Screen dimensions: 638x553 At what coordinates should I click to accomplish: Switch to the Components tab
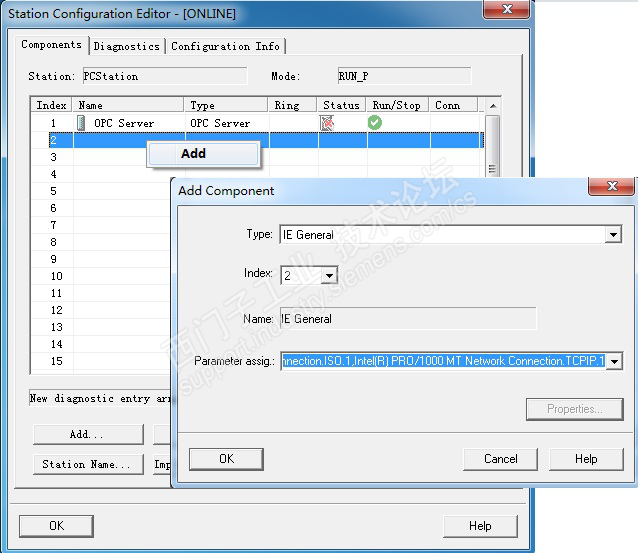click(52, 44)
